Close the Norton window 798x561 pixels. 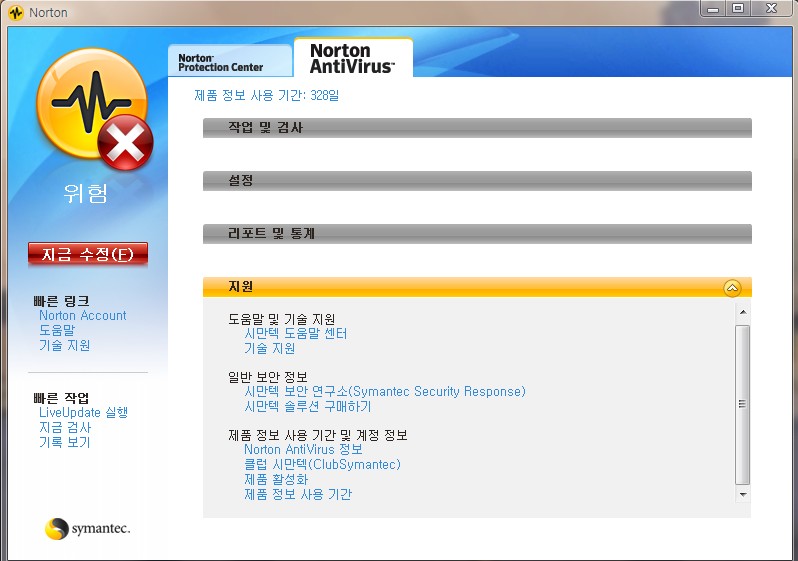tap(772, 9)
